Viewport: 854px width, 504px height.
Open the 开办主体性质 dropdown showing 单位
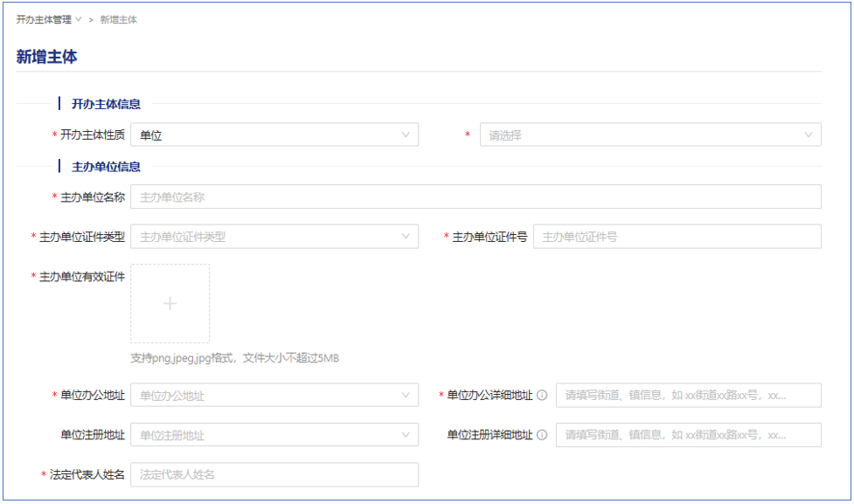click(x=274, y=135)
